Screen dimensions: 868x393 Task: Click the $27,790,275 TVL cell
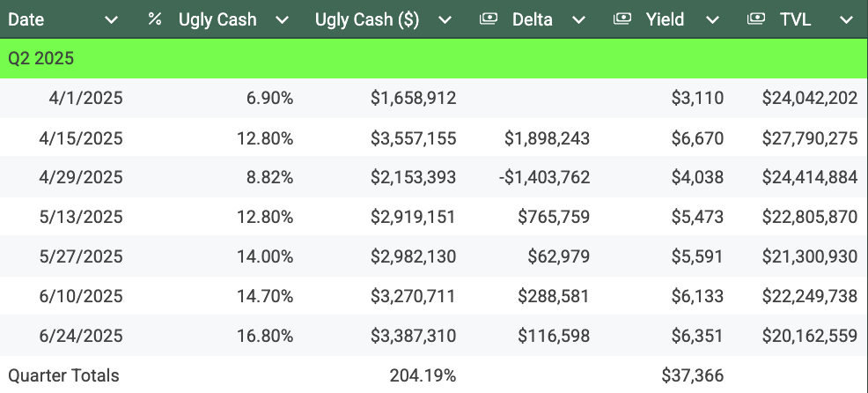[809, 137]
